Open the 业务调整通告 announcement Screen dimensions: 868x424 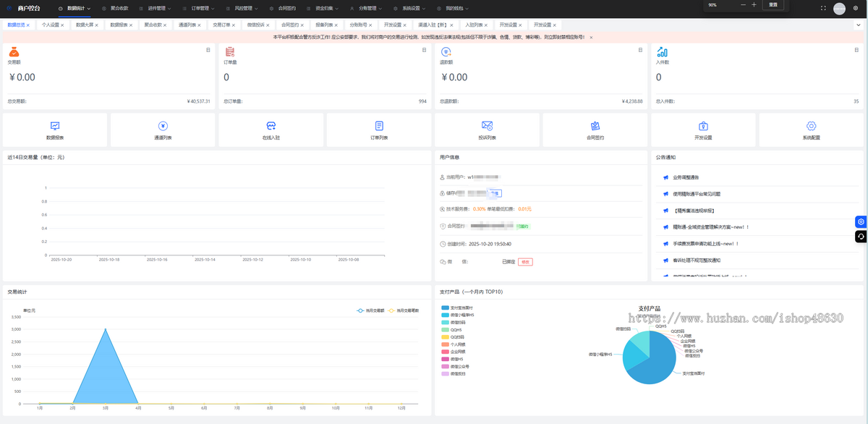(x=686, y=177)
